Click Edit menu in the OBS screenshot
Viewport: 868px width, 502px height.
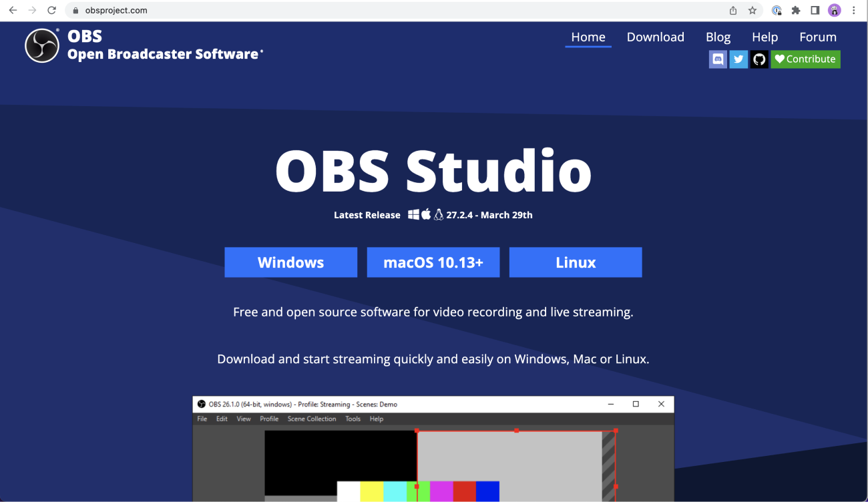[x=222, y=419]
